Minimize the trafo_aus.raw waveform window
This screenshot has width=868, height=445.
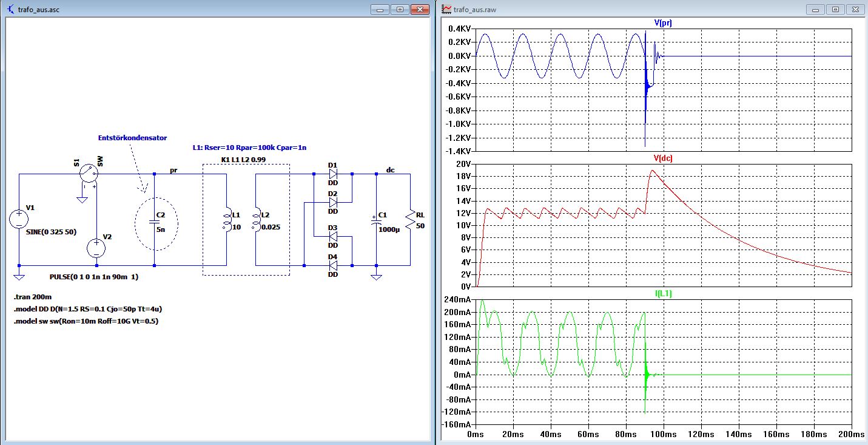(816, 9)
